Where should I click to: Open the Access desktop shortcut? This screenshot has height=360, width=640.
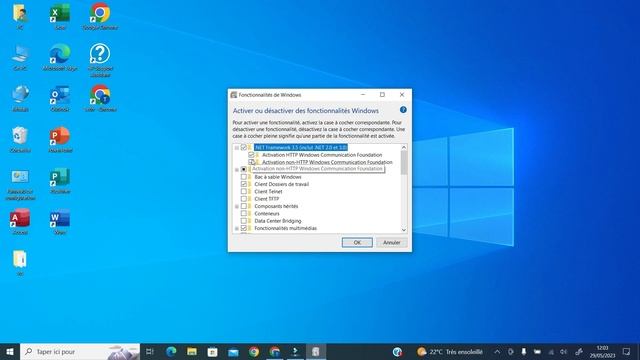pos(20,222)
